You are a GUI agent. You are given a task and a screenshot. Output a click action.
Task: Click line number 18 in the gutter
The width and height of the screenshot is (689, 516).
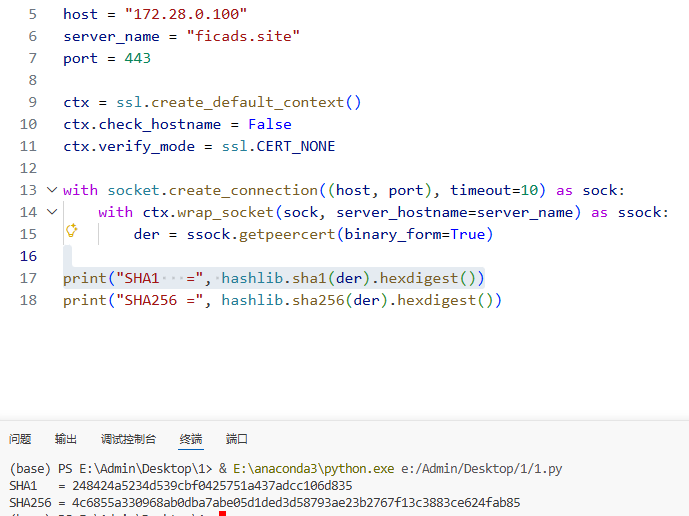(28, 300)
